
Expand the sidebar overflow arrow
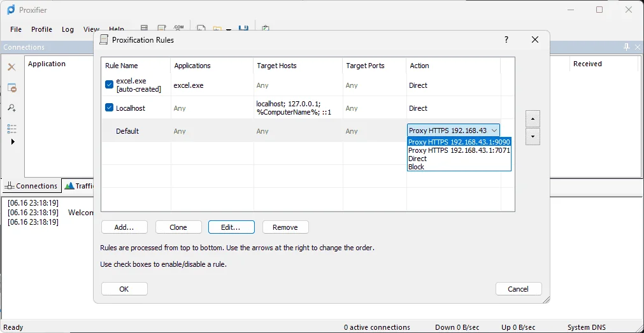(13, 141)
